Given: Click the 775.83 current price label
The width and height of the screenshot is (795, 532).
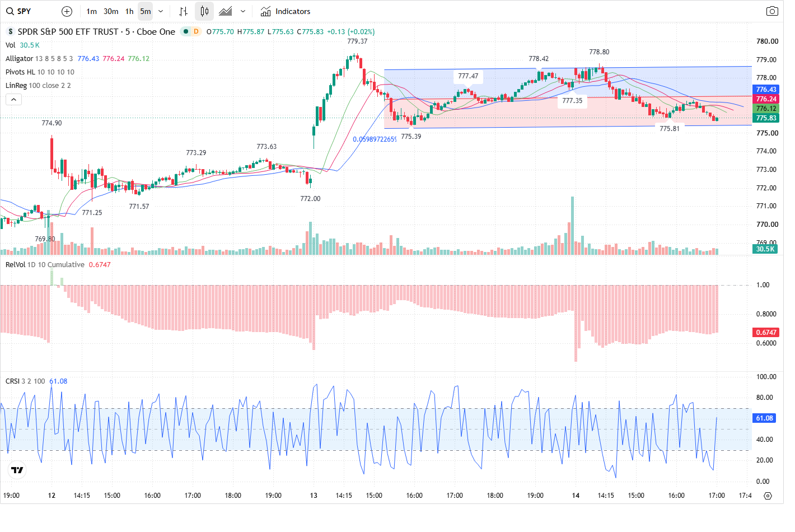Looking at the screenshot, I should [x=766, y=118].
